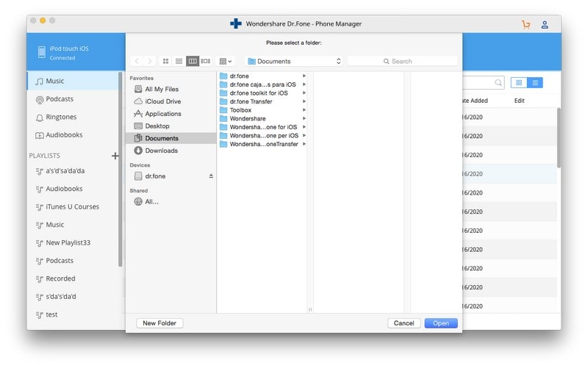Click the Edit column header

pos(520,101)
